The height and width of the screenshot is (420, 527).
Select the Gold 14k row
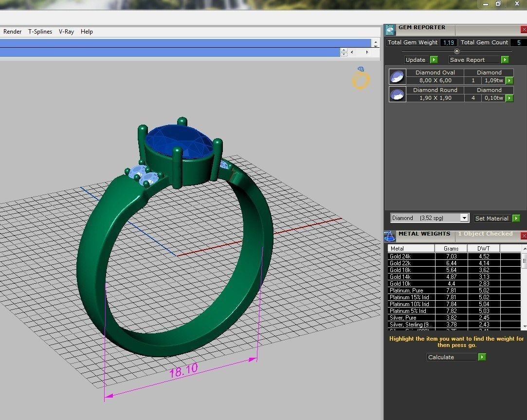point(454,277)
